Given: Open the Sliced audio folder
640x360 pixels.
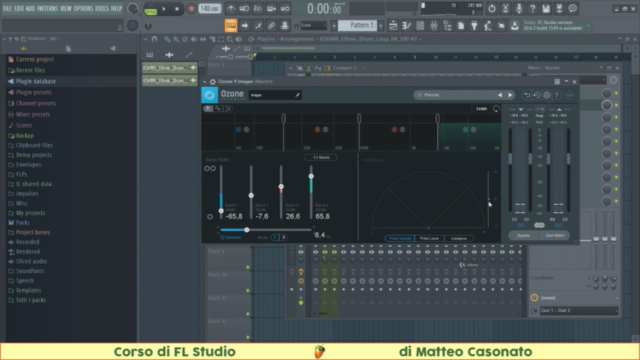Looking at the screenshot, I should click(31, 261).
